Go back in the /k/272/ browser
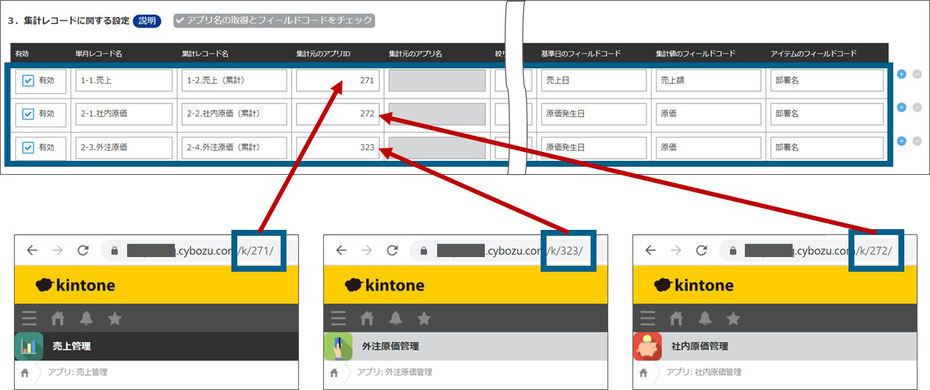The image size is (930, 390). click(x=651, y=250)
